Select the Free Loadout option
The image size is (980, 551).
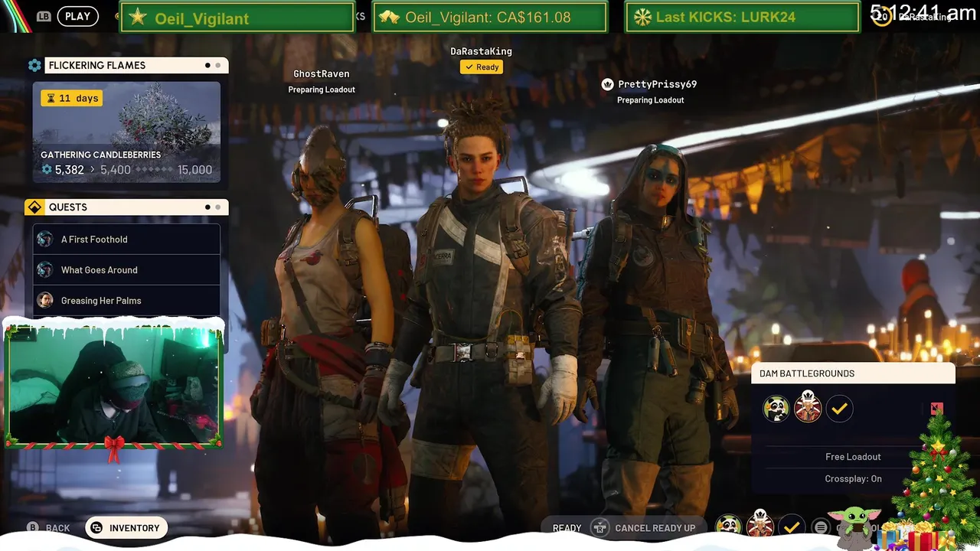853,457
